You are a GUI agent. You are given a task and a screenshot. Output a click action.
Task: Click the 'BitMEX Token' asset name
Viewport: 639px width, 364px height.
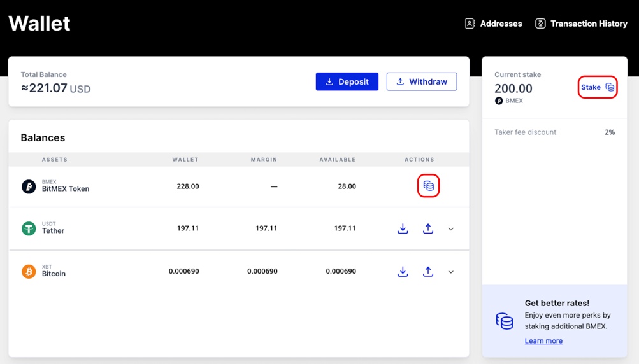pos(66,188)
